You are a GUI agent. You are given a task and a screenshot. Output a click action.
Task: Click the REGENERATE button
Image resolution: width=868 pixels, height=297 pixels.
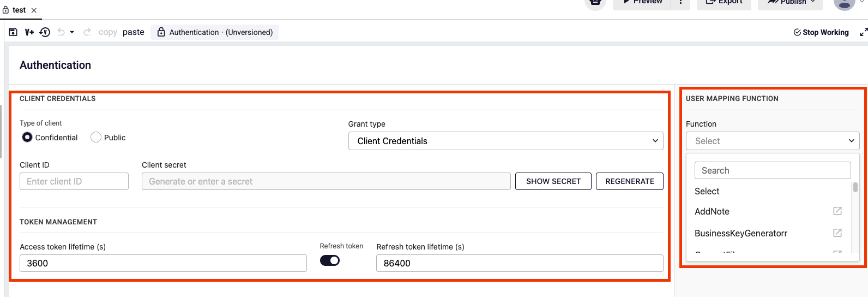tap(630, 181)
